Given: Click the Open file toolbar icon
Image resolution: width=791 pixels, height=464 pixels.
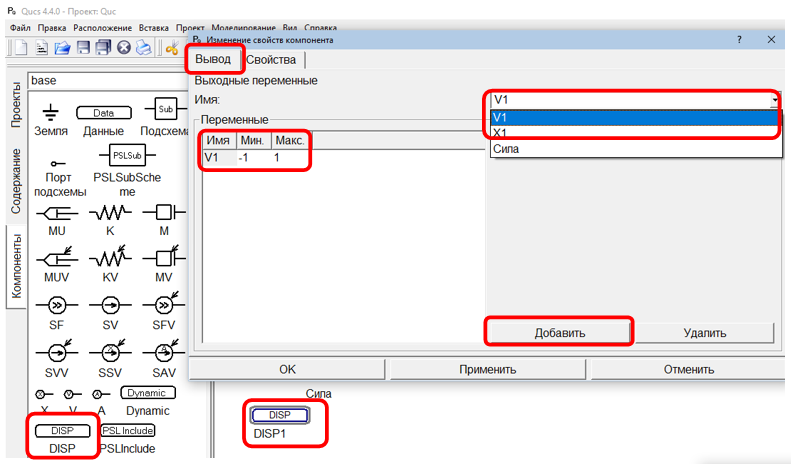Looking at the screenshot, I should point(63,47).
